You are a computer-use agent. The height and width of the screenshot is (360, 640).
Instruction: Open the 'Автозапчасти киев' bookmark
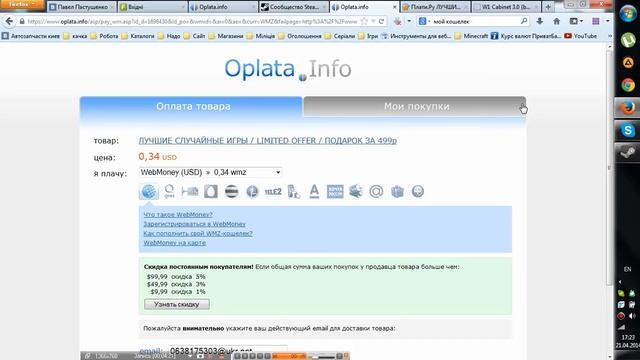tap(31, 36)
